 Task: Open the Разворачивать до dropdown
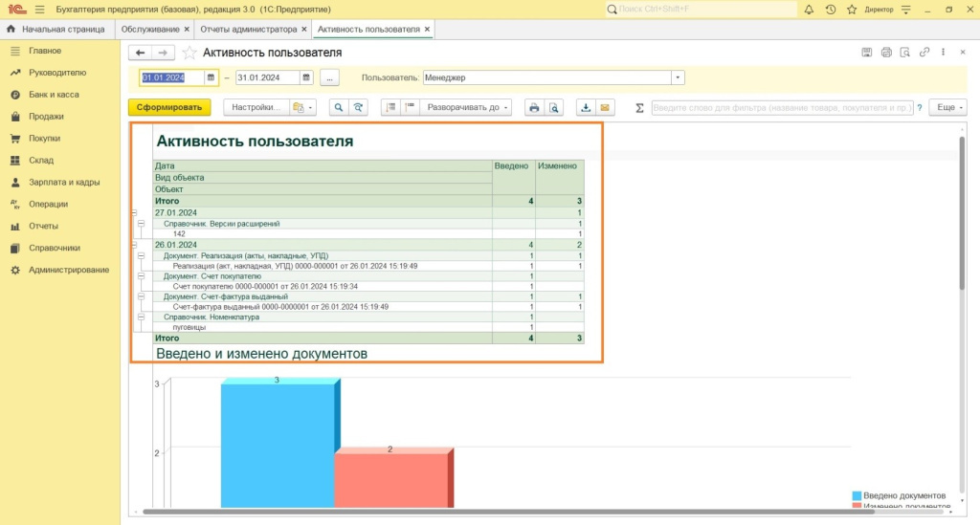[466, 108]
